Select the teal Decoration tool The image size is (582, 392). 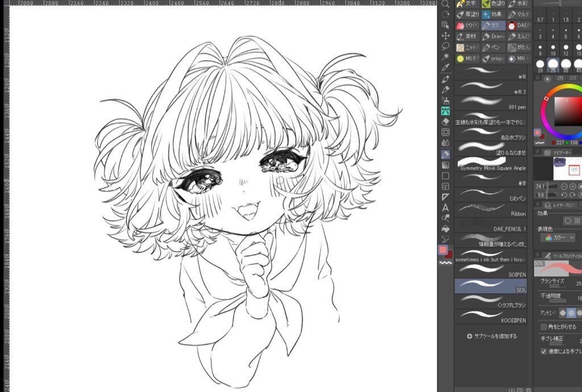coord(446,111)
